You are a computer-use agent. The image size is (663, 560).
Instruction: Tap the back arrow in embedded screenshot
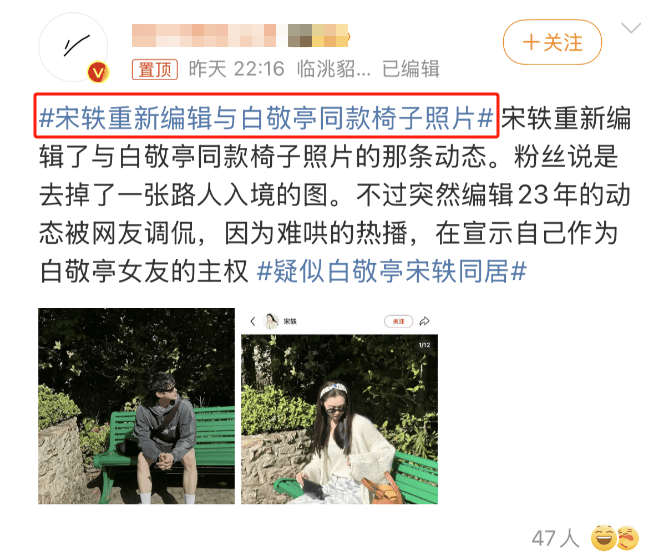252,321
